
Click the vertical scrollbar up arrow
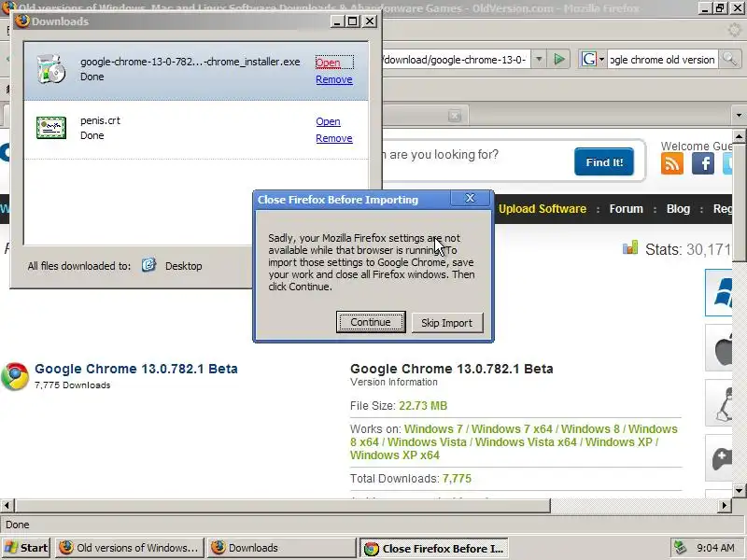tap(739, 136)
